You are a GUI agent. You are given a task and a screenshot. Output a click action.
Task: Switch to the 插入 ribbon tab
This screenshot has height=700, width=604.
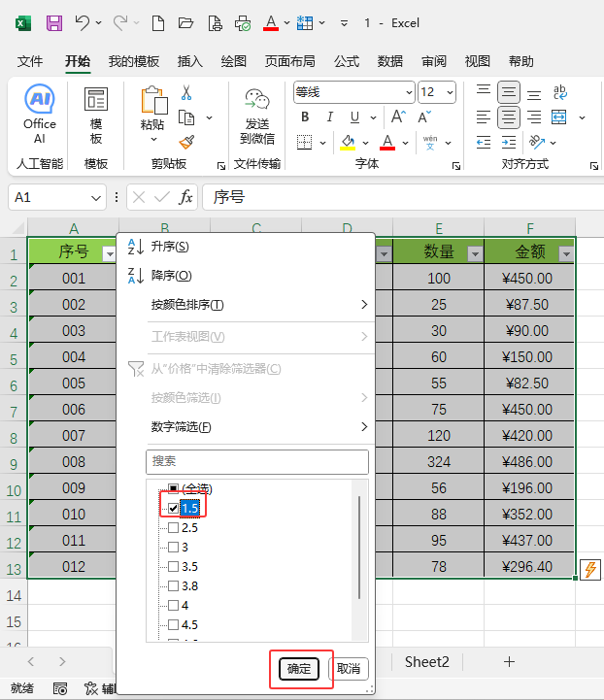[189, 61]
